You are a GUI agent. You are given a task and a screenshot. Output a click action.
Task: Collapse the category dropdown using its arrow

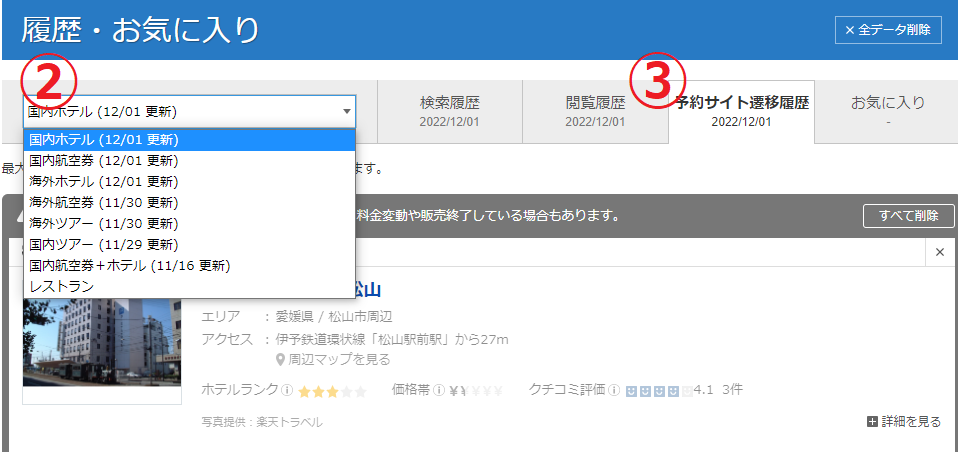pyautogui.click(x=346, y=112)
